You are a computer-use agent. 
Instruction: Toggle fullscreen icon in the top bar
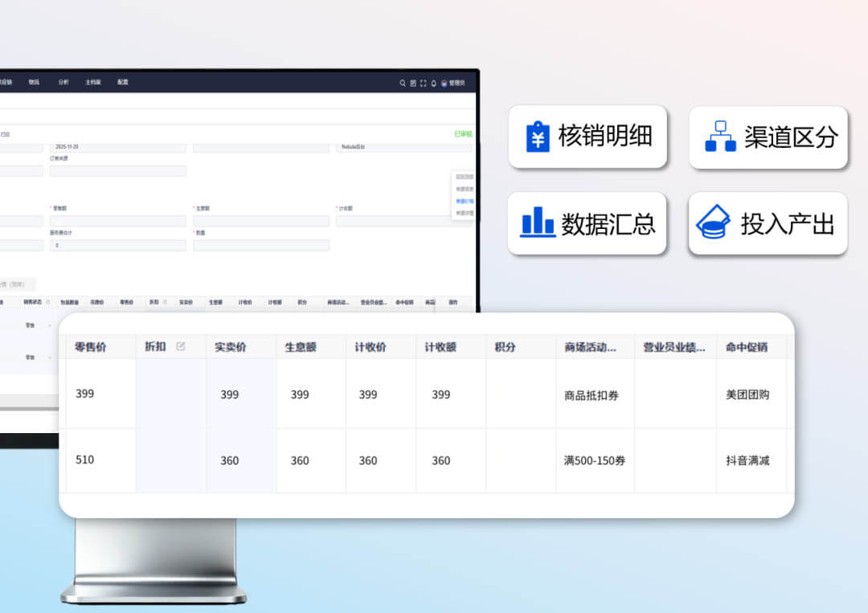coord(424,83)
